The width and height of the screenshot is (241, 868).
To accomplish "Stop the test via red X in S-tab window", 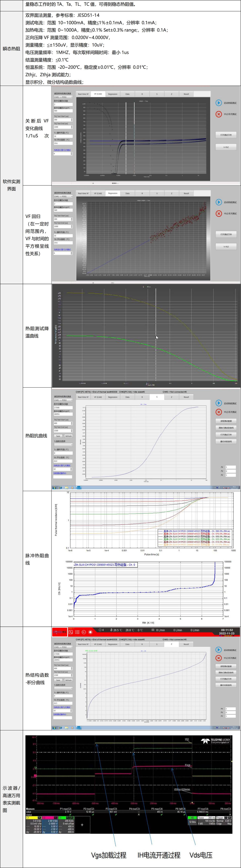I will tap(219, 412).
